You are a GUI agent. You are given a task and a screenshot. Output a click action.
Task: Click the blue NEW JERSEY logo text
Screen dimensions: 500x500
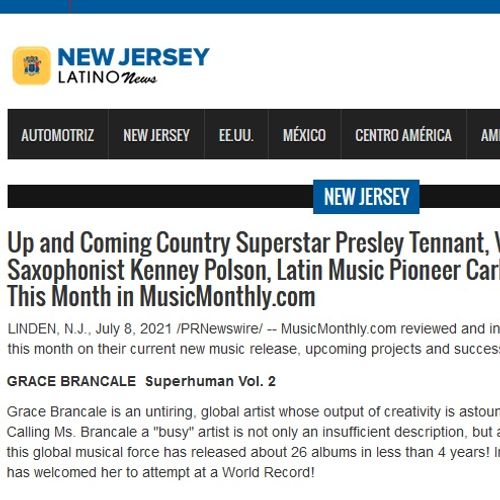133,57
